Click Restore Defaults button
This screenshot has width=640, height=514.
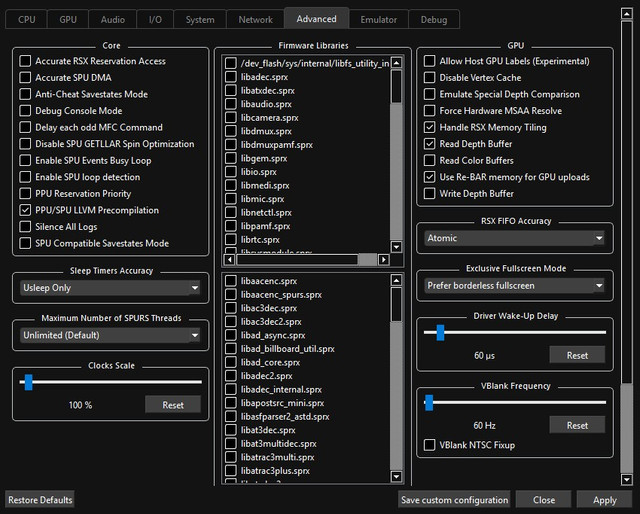(40, 500)
